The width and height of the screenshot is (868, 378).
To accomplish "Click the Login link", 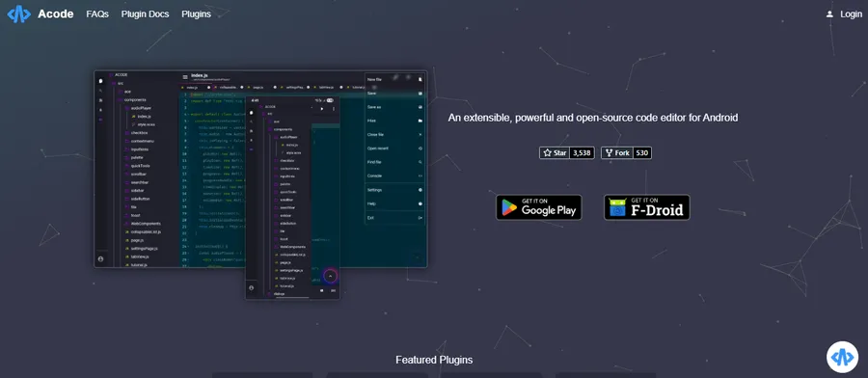I will [x=844, y=14].
